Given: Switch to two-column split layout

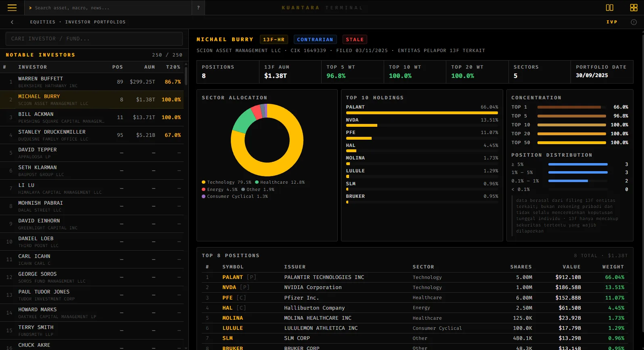Looking at the screenshot, I should pos(610,8).
